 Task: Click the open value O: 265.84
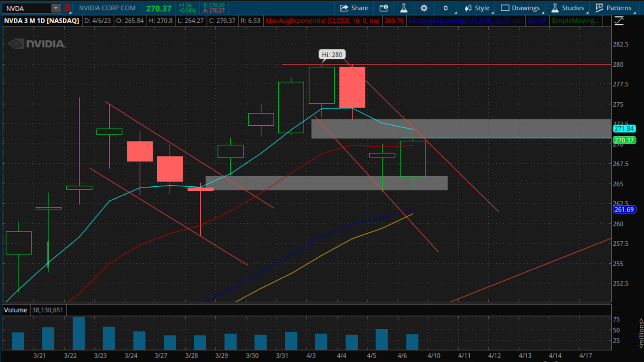(x=130, y=20)
